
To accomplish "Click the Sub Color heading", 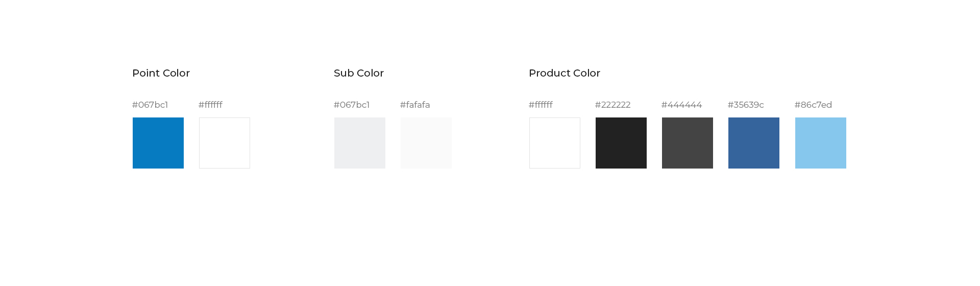I will coord(359,73).
